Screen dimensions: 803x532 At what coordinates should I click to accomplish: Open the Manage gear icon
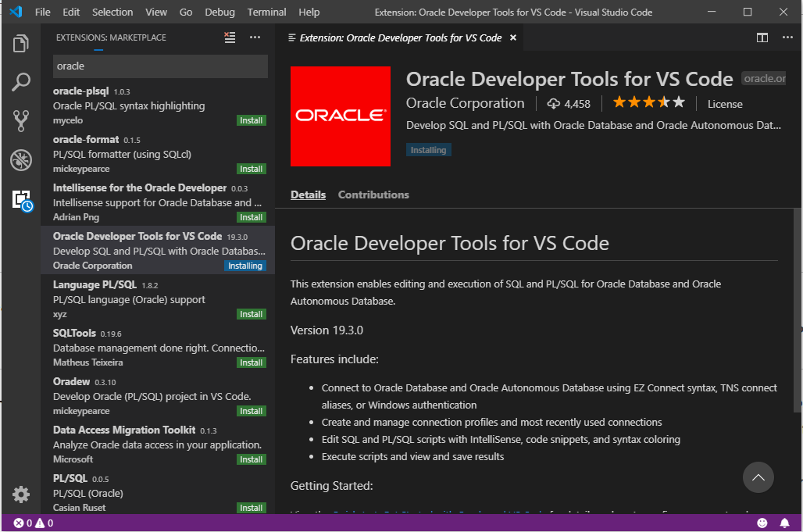pyautogui.click(x=21, y=494)
